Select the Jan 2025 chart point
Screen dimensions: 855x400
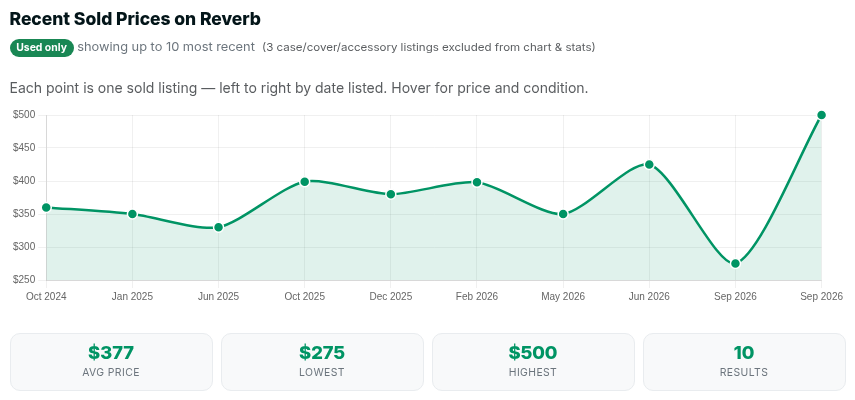click(x=132, y=214)
